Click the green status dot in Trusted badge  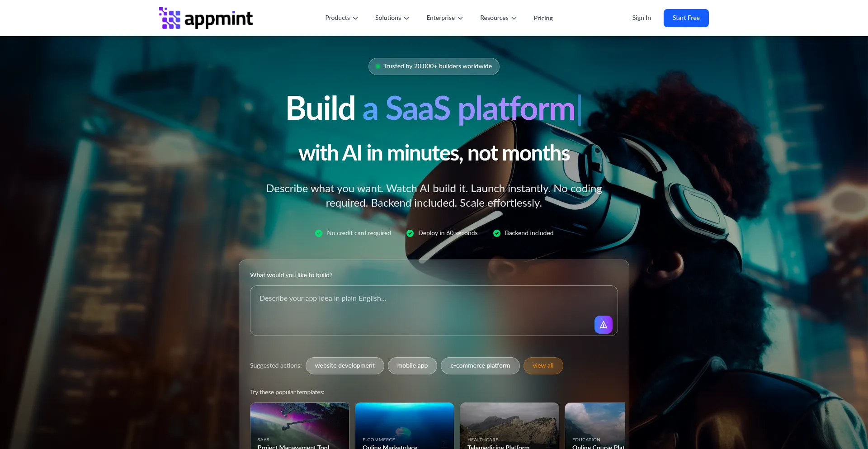(x=378, y=66)
